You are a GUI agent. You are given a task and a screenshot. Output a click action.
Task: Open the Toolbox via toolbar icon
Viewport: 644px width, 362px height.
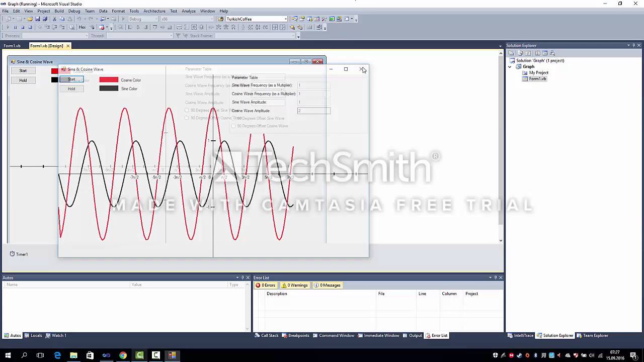324,19
